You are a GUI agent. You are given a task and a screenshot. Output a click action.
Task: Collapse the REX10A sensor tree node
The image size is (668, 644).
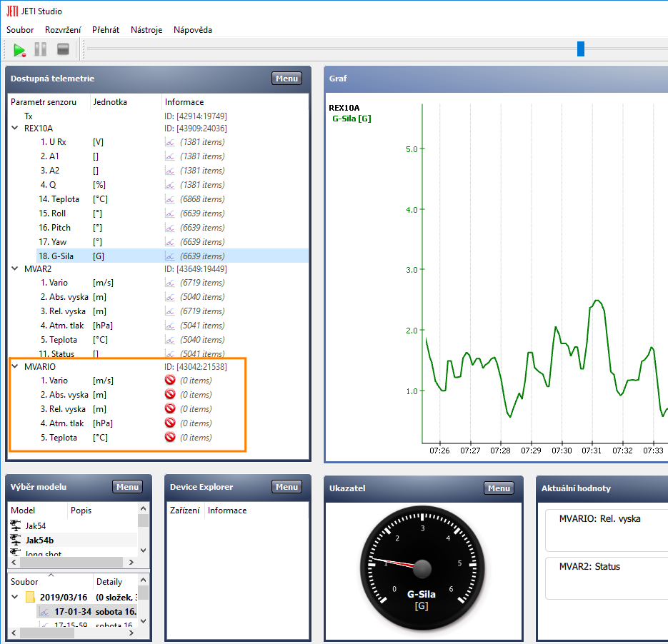coord(15,129)
